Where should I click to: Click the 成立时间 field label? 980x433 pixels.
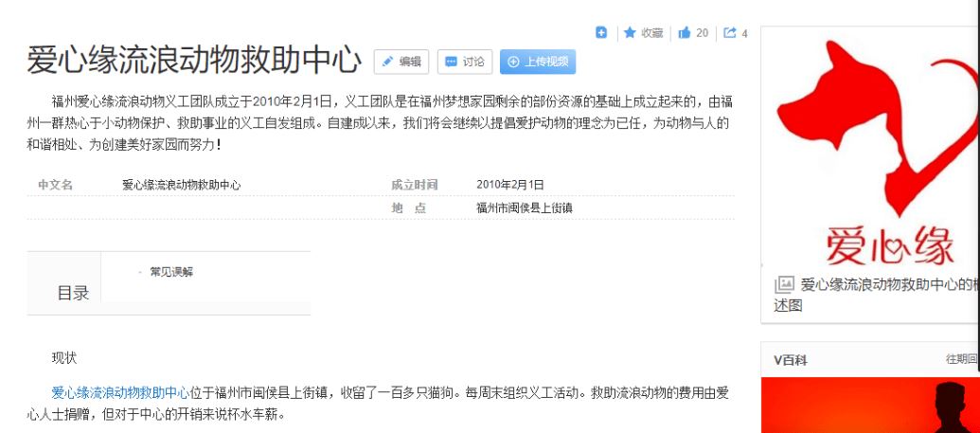pos(415,185)
